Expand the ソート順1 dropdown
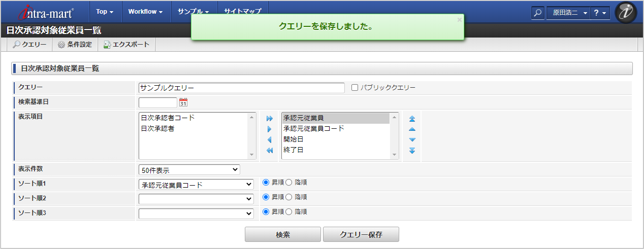Image resolution: width=644 pixels, height=249 pixels. pos(196,185)
